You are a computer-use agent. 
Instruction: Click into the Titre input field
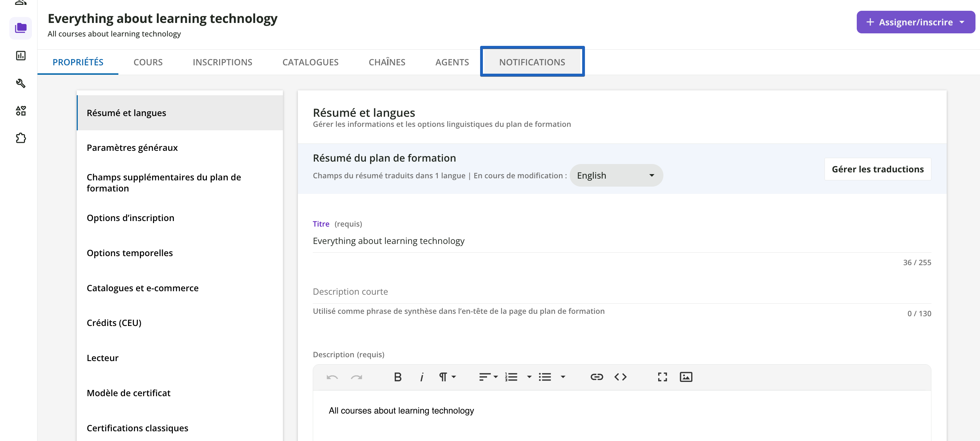point(622,241)
